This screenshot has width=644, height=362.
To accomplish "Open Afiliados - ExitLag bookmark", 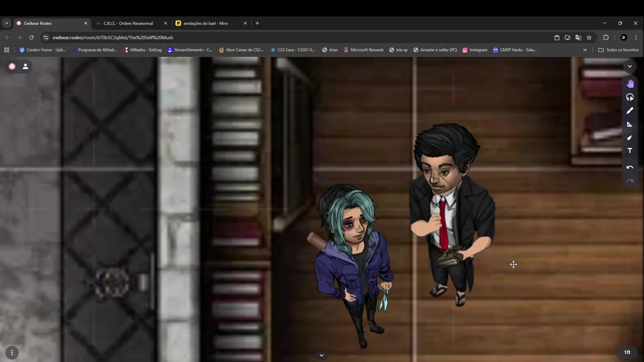I will point(142,50).
